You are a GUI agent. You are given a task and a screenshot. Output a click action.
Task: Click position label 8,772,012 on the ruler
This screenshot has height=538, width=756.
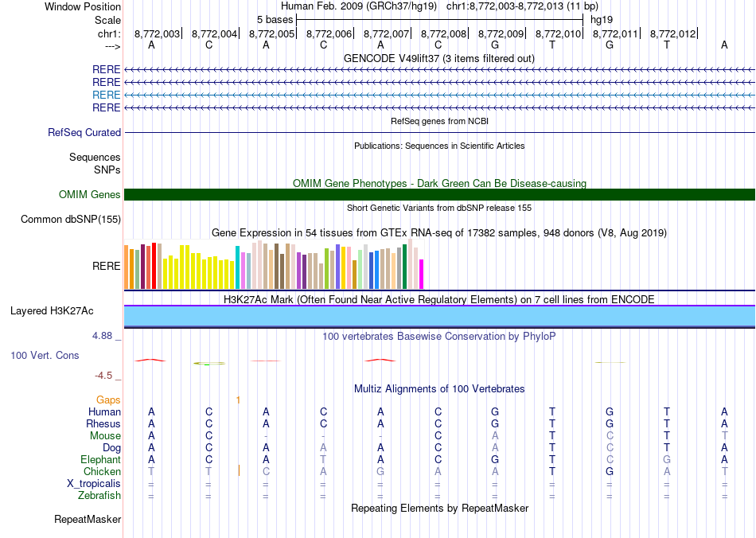pyautogui.click(x=672, y=33)
